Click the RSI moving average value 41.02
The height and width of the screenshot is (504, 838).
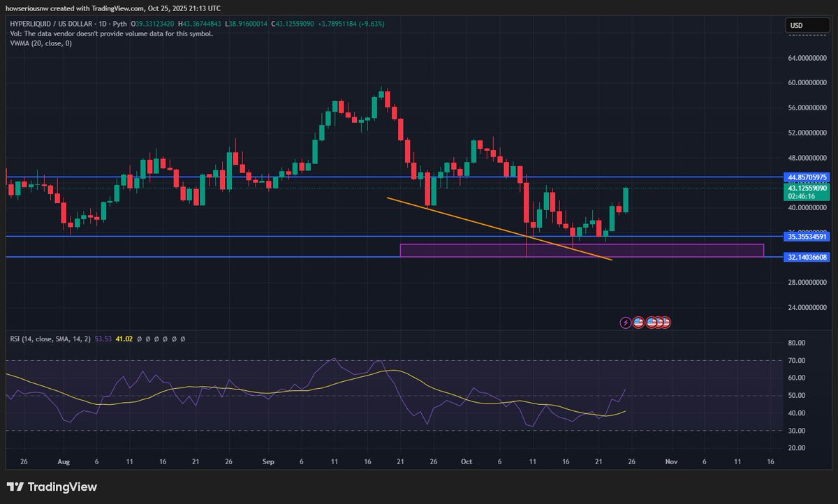pos(124,339)
